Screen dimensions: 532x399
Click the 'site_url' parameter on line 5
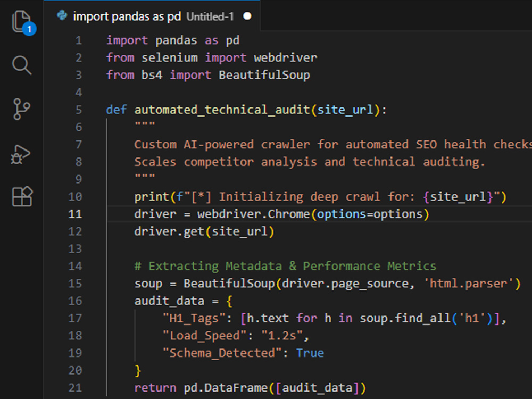click(345, 110)
